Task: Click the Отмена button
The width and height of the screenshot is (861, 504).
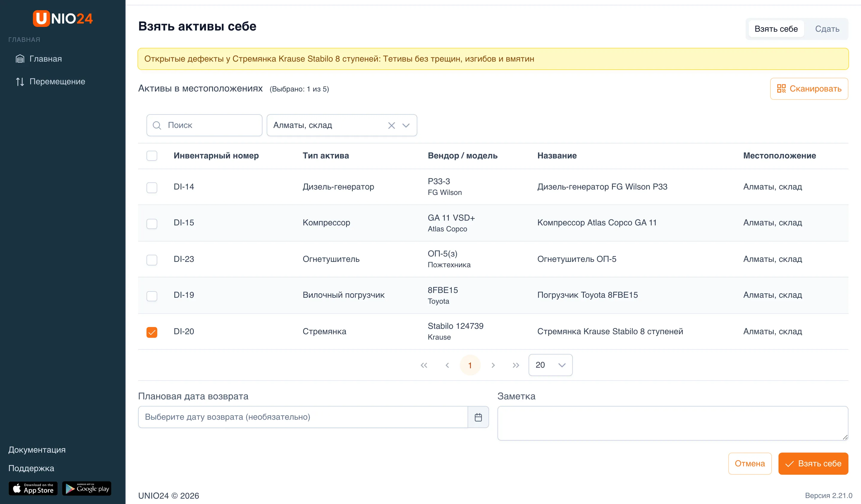Action: (749, 464)
